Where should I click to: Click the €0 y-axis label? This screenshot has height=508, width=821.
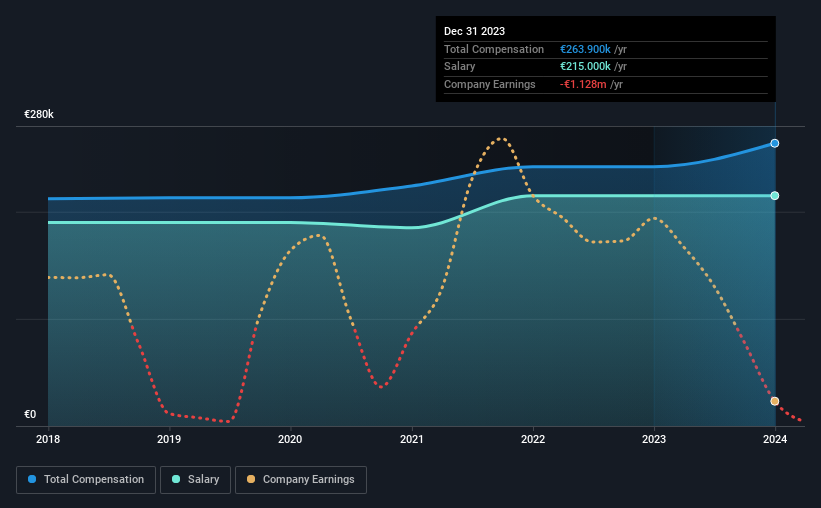tap(30, 414)
